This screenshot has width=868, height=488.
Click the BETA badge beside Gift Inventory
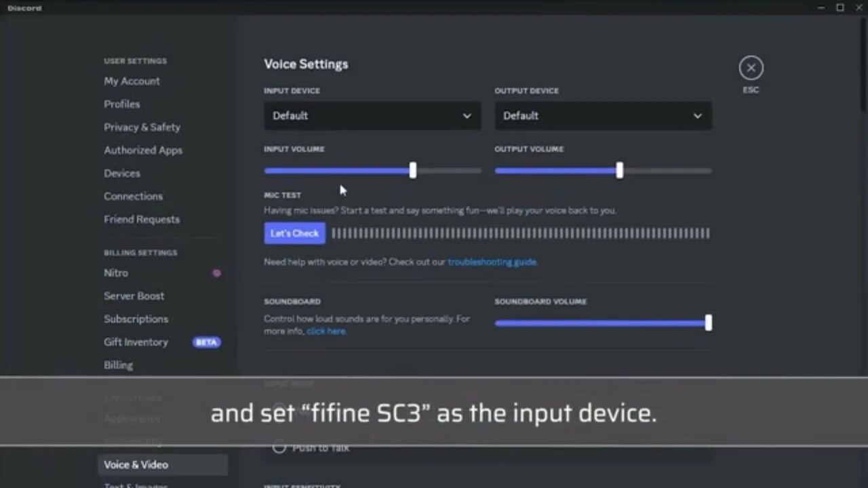tap(206, 342)
